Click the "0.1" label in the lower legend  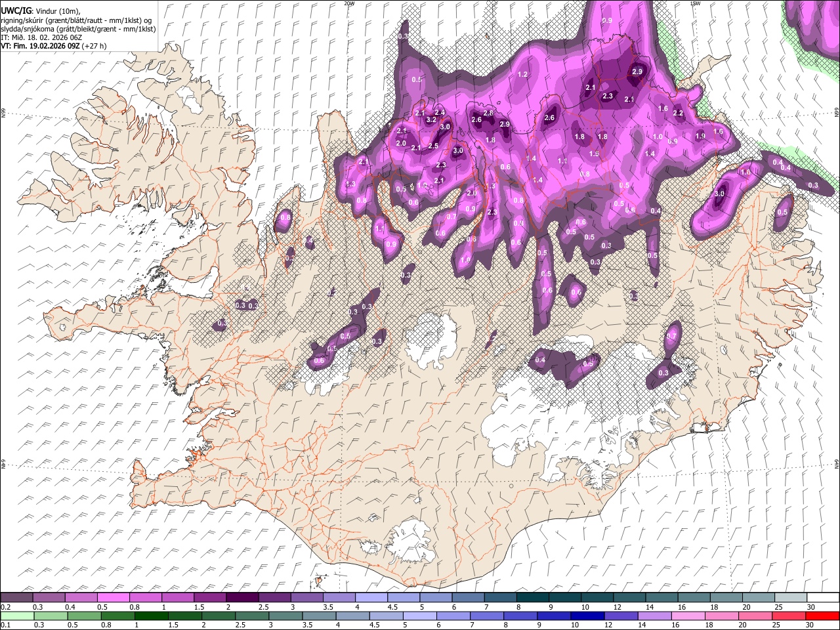point(5,625)
